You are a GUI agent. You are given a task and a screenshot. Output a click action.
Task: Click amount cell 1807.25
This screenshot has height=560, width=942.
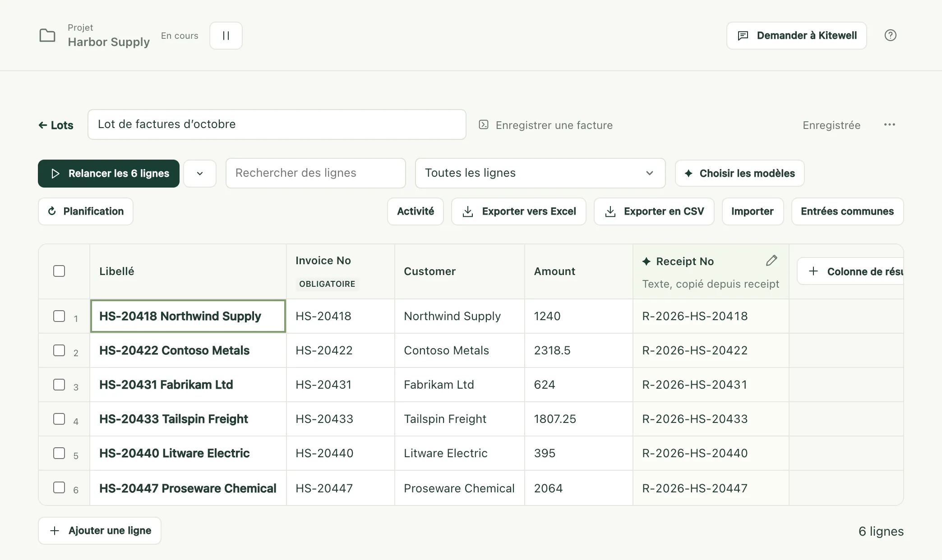tap(579, 419)
